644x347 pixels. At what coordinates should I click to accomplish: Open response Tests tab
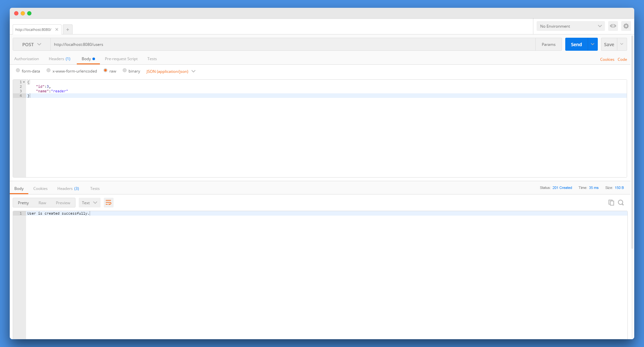click(x=95, y=189)
